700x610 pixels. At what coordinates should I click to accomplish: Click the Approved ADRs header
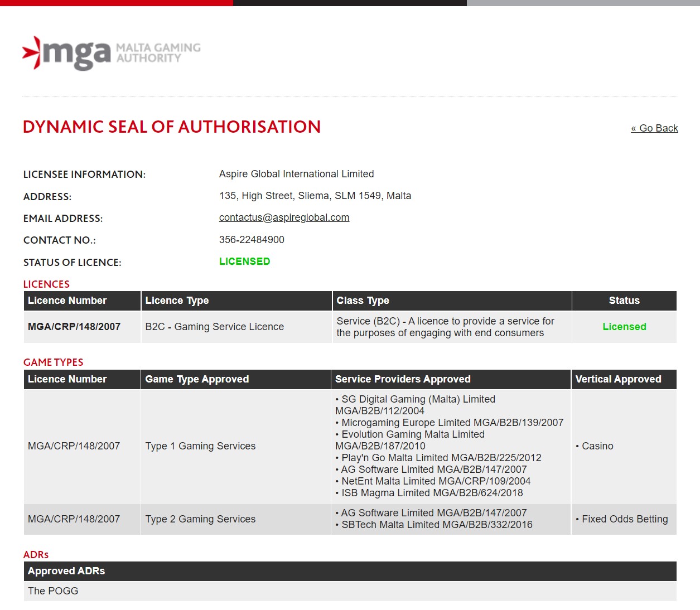[x=350, y=571]
